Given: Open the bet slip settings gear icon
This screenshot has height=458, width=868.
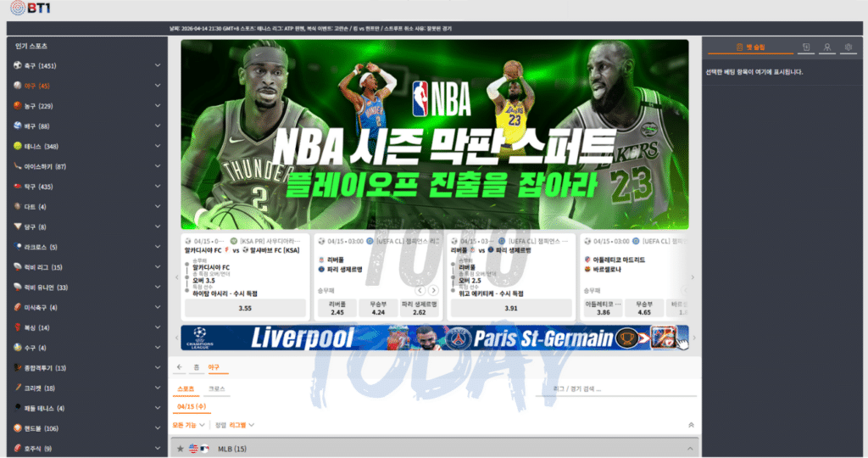Looking at the screenshot, I should 847,48.
